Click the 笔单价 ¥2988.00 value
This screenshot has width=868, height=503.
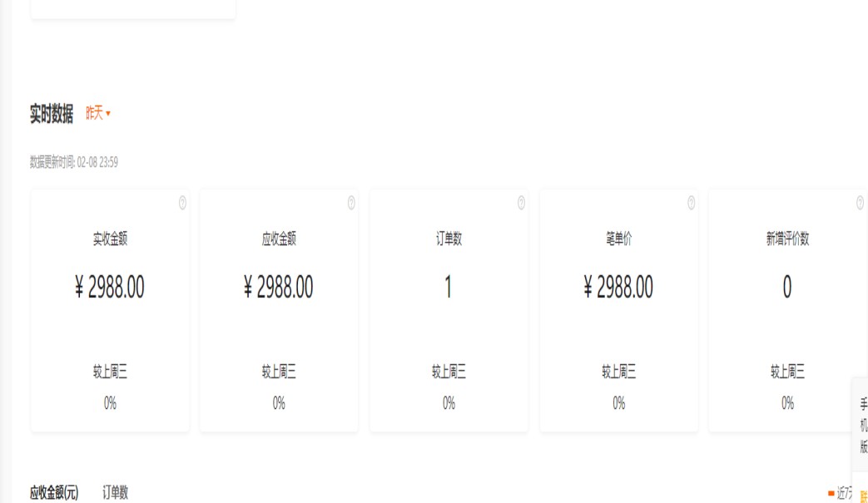point(618,288)
